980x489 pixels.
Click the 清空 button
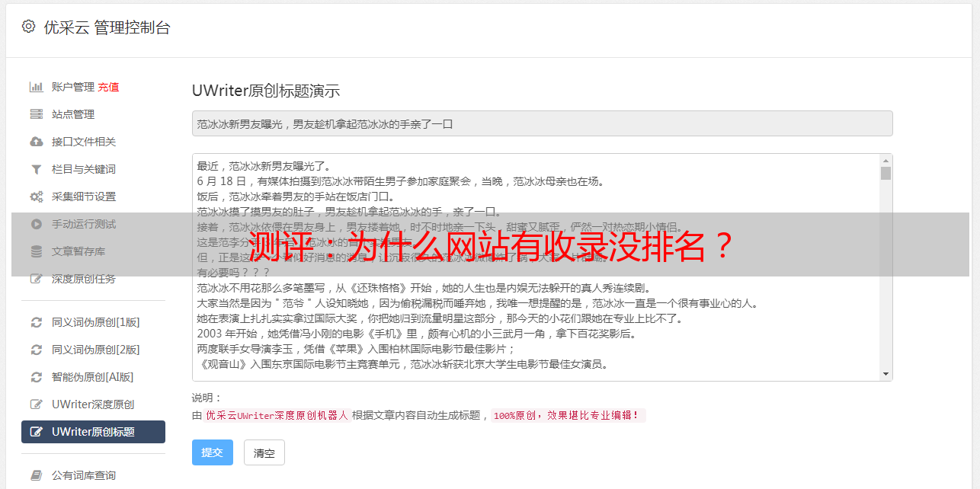coord(264,452)
